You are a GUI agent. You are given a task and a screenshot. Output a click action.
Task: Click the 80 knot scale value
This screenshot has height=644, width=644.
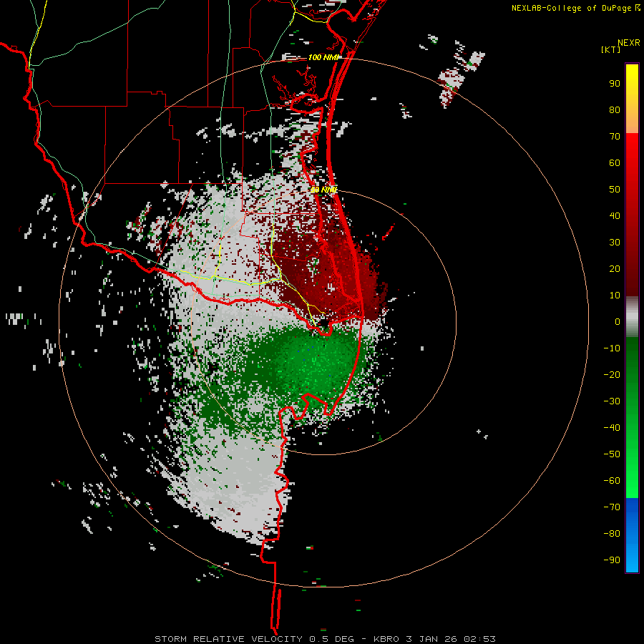(615, 110)
